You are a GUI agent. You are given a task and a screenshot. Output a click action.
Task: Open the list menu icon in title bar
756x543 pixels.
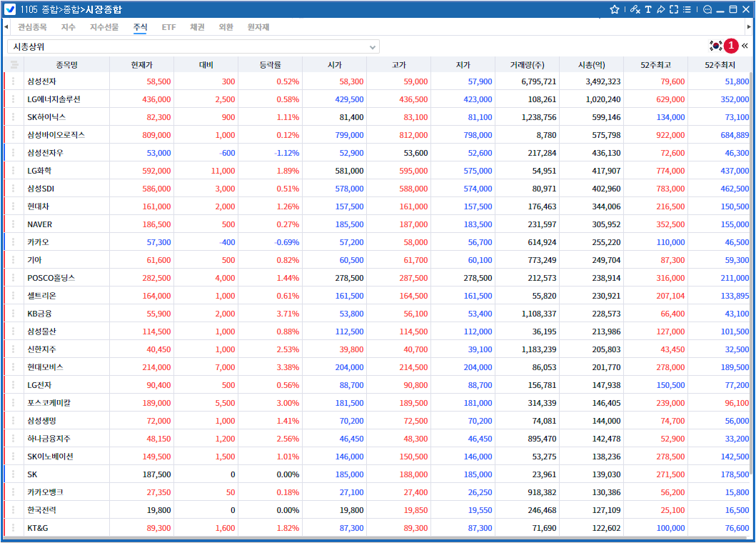687,9
